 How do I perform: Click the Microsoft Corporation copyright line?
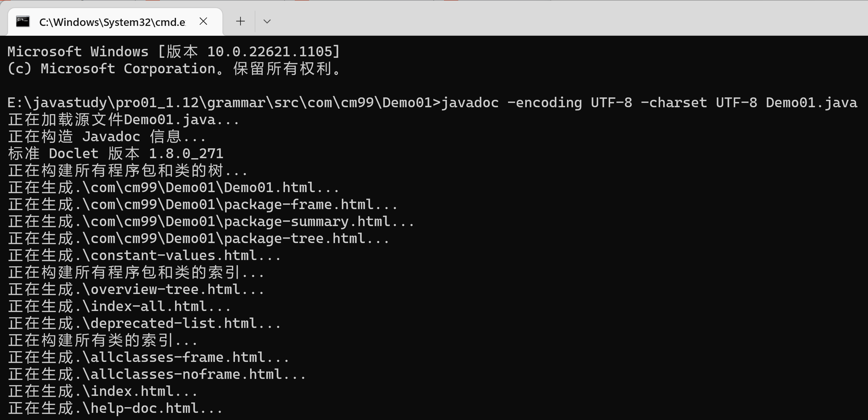point(174,69)
